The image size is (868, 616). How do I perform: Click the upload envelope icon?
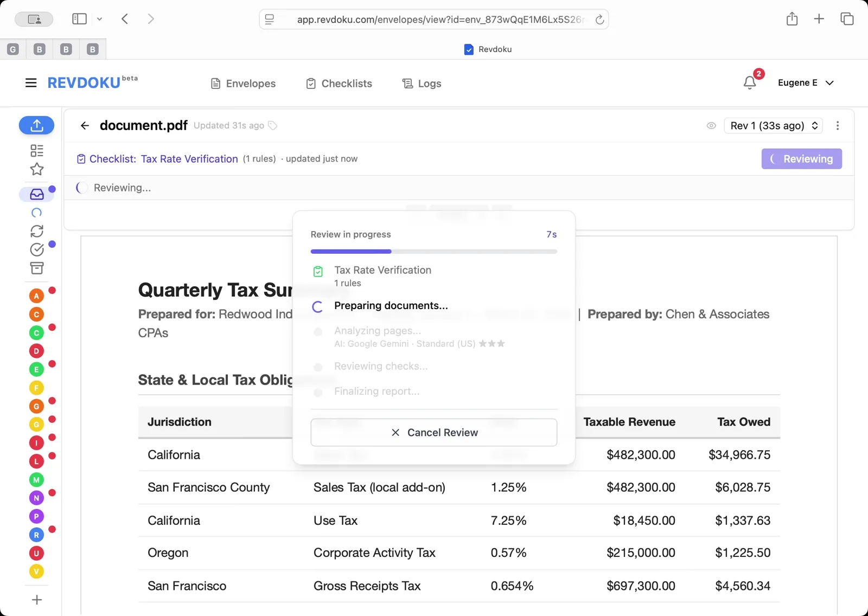36,125
